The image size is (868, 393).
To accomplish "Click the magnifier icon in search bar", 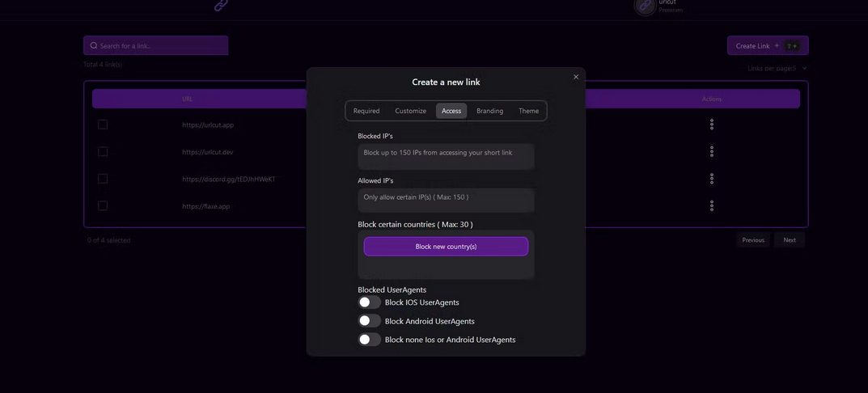I will click(94, 45).
